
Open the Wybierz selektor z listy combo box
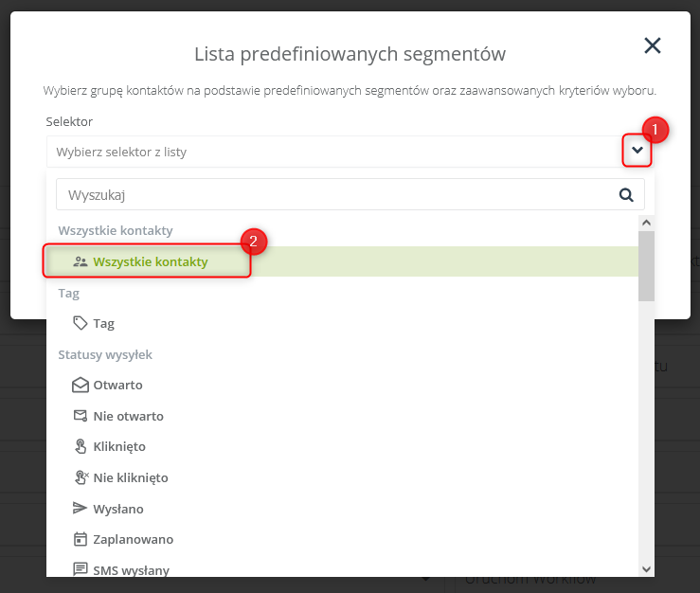coord(350,152)
